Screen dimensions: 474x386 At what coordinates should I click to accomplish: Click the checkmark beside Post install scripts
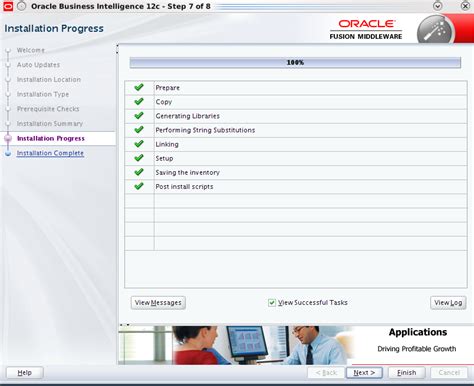coord(139,186)
